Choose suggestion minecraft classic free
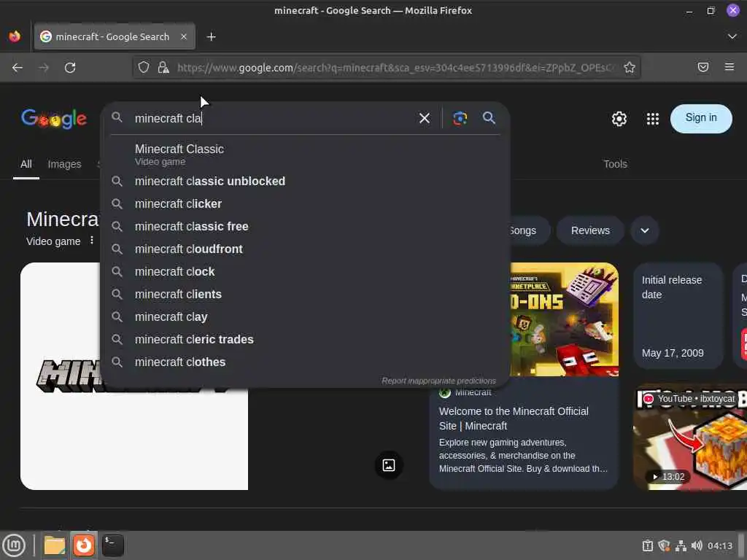Image resolution: width=747 pixels, height=560 pixels. pyautogui.click(x=305, y=226)
